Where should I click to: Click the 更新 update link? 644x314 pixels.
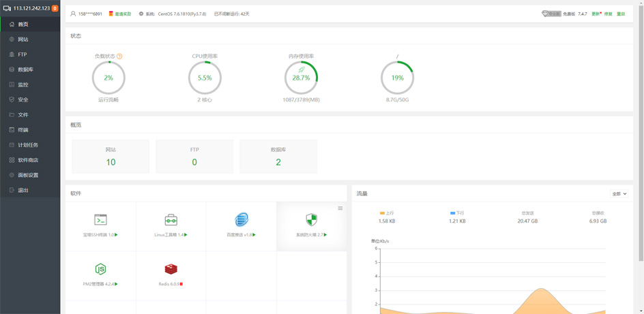click(x=596, y=14)
